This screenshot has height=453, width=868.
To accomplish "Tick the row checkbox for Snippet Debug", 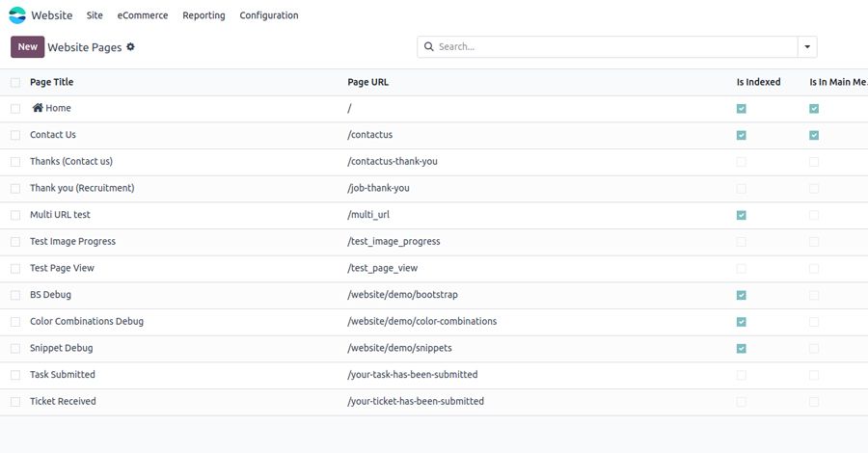I will [15, 348].
